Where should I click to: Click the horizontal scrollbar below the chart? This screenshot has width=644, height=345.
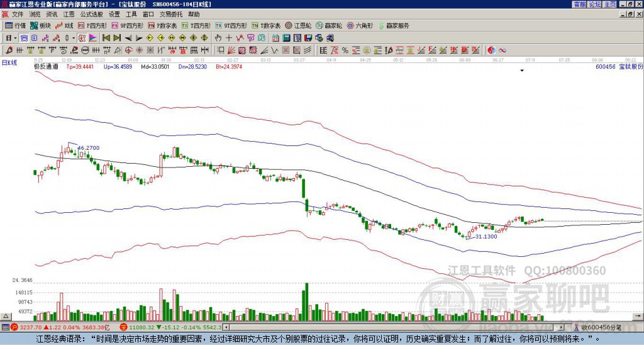[x=393, y=327]
